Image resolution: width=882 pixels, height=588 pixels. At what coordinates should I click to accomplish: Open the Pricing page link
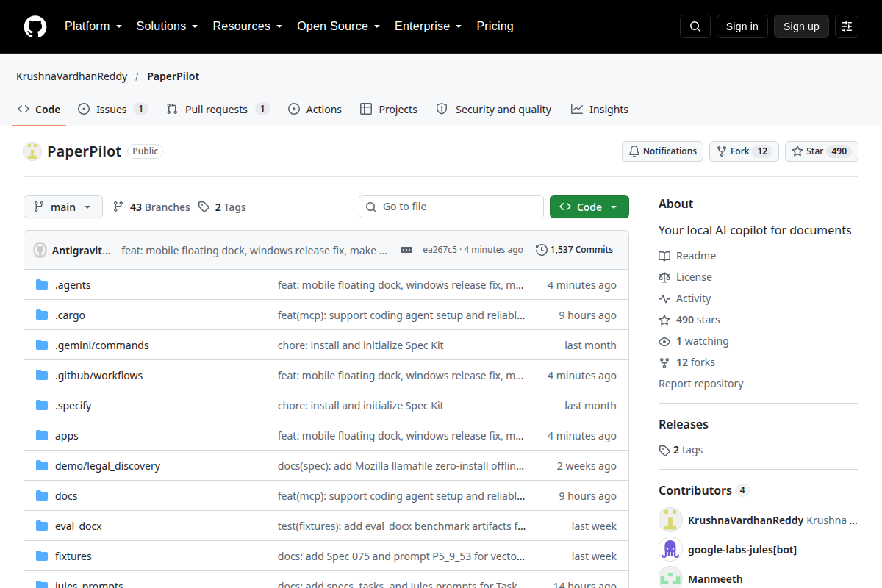click(x=495, y=26)
